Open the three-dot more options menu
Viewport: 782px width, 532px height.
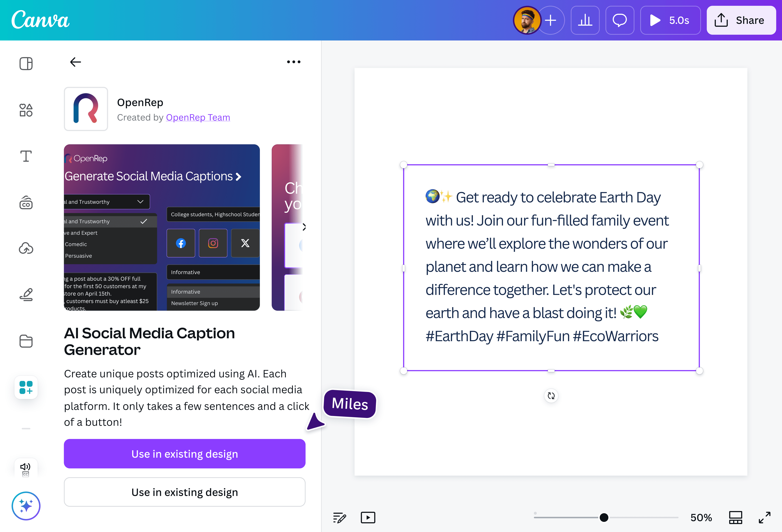(x=293, y=62)
